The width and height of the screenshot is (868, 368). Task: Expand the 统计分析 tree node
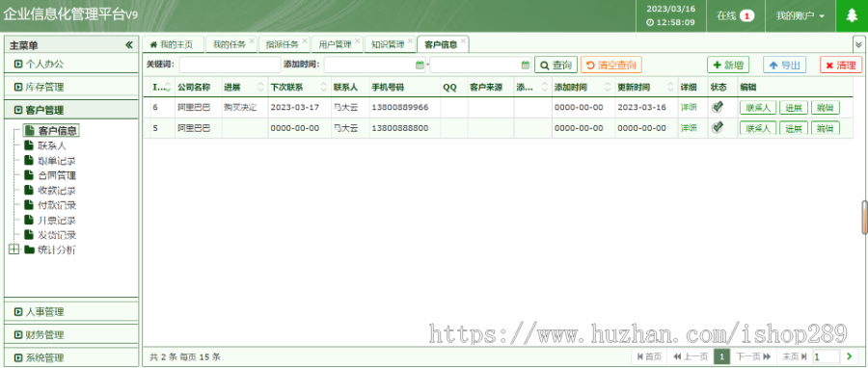pos(14,250)
